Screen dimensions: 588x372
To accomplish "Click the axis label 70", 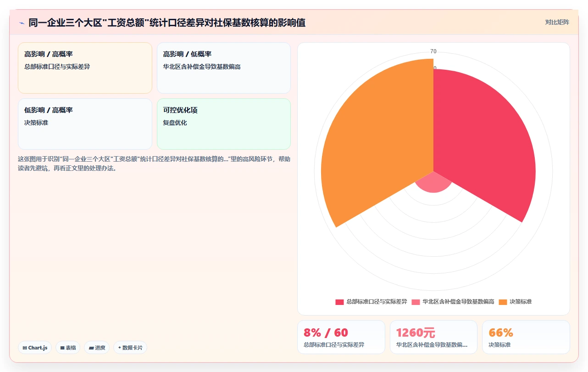I will (433, 51).
